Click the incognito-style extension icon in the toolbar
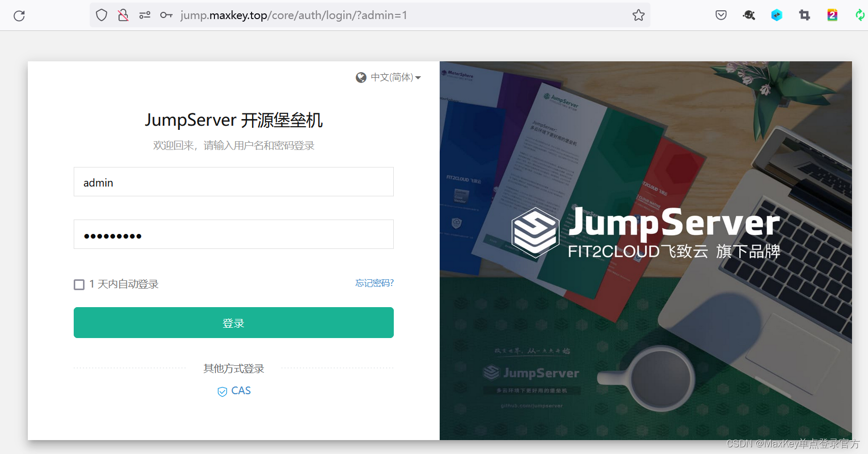868x454 pixels. 749,15
